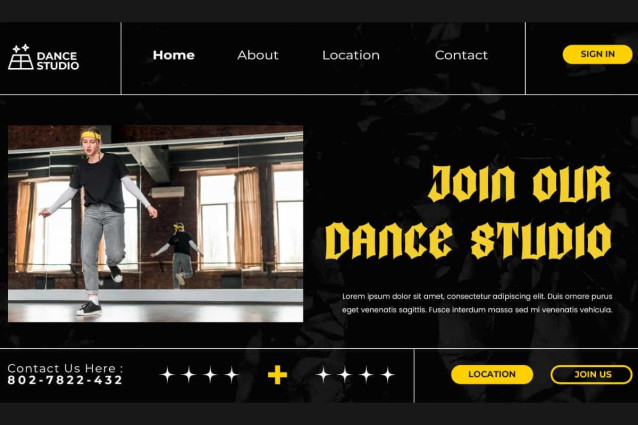
Task: Click the filled yellow Location button
Action: tap(492, 374)
